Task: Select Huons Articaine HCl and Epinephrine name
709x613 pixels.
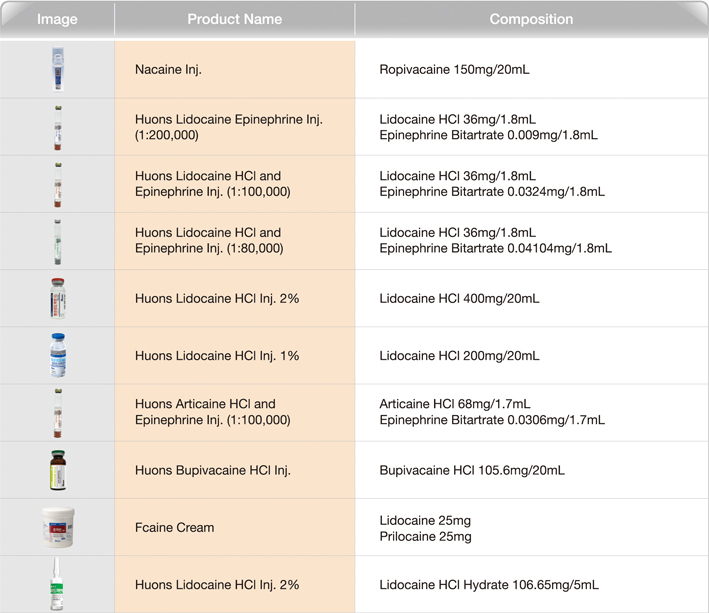Action: pos(212,412)
